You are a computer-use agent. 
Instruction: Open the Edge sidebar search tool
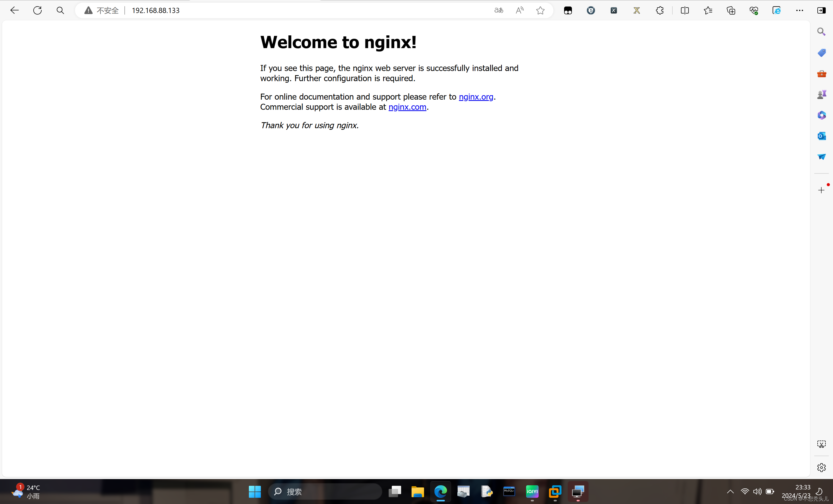tap(822, 31)
